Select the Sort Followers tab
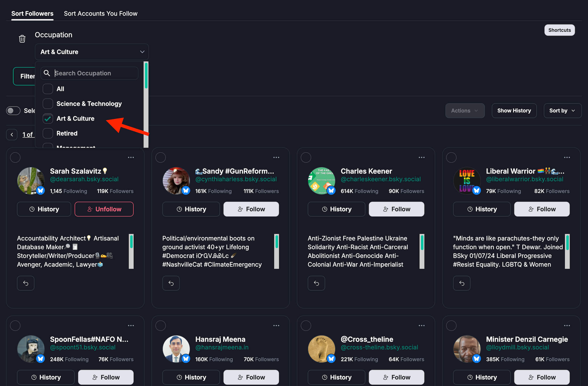This screenshot has height=386, width=588. tap(32, 14)
